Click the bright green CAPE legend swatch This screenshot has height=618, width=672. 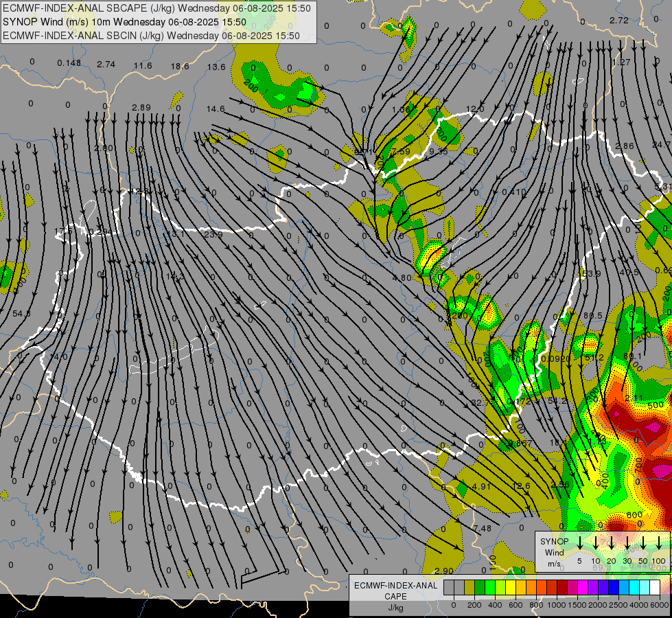point(490,587)
